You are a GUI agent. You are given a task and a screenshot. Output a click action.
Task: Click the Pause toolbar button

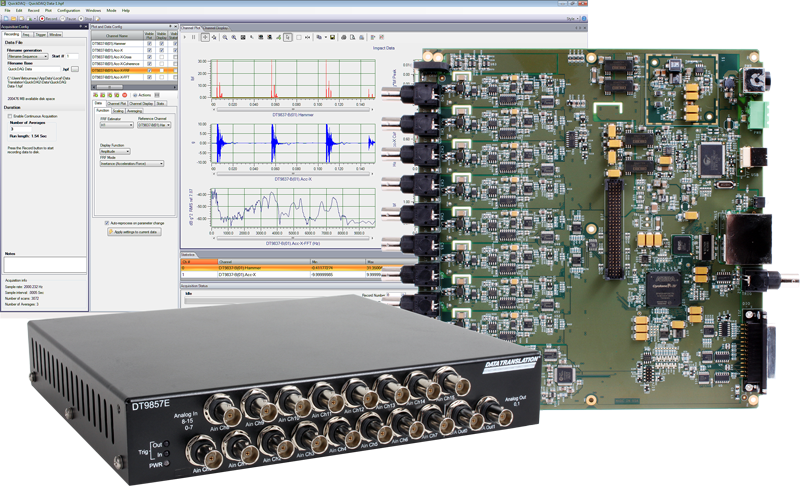tap(69, 18)
